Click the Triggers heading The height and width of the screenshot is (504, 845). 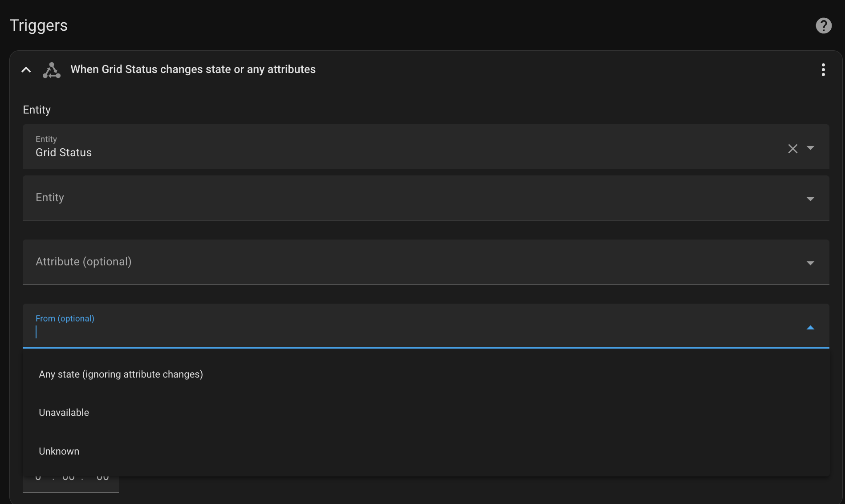38,25
